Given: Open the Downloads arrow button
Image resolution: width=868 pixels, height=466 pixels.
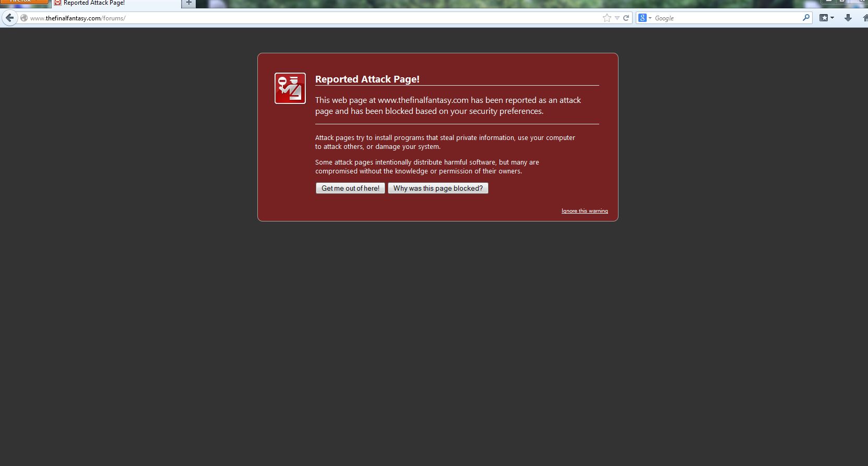Looking at the screenshot, I should 848,18.
